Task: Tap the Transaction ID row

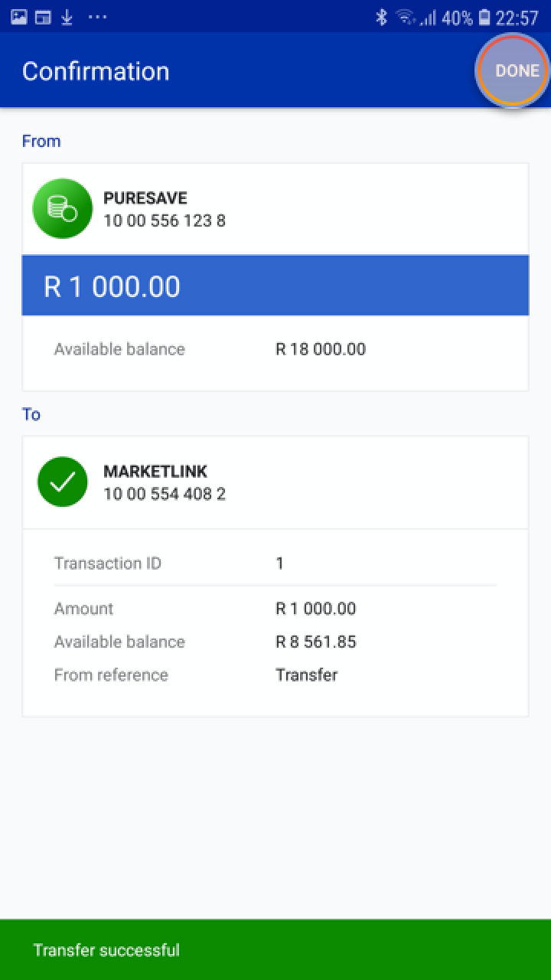Action: point(275,563)
